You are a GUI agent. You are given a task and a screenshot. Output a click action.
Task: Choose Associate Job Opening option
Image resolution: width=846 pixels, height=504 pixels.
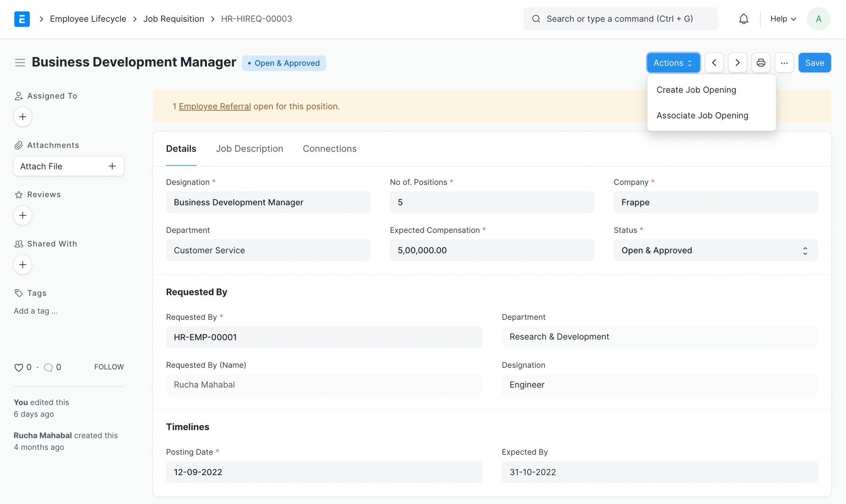pos(702,116)
